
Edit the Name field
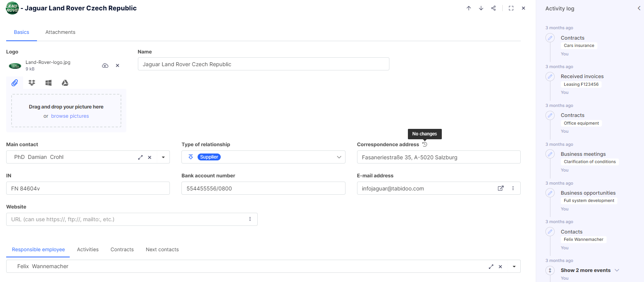[263, 64]
